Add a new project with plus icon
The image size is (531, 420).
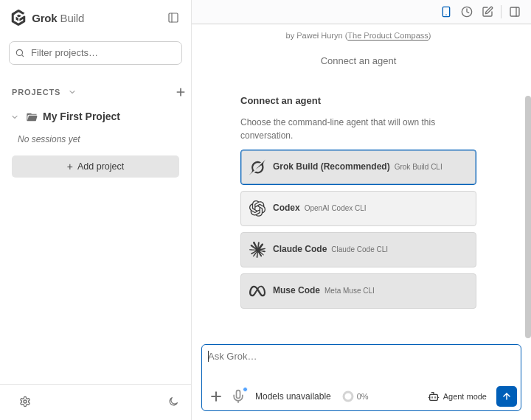tap(181, 92)
